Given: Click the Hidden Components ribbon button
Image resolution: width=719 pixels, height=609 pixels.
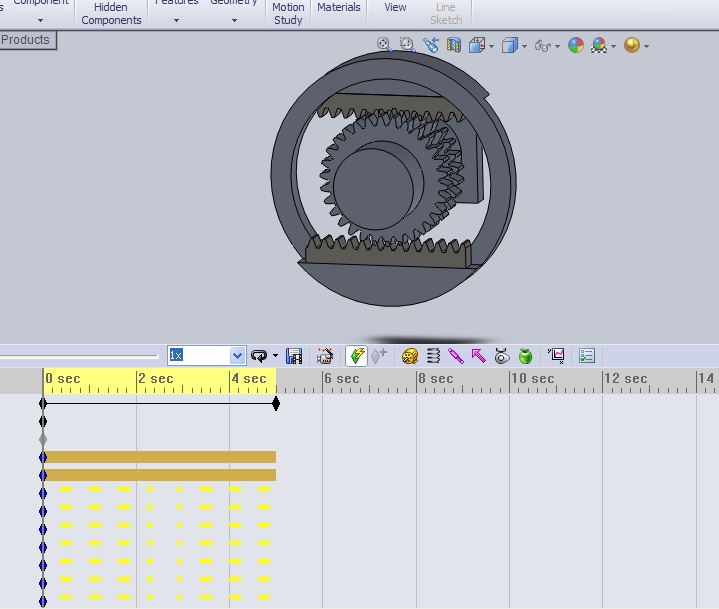Looking at the screenshot, I should click(111, 14).
